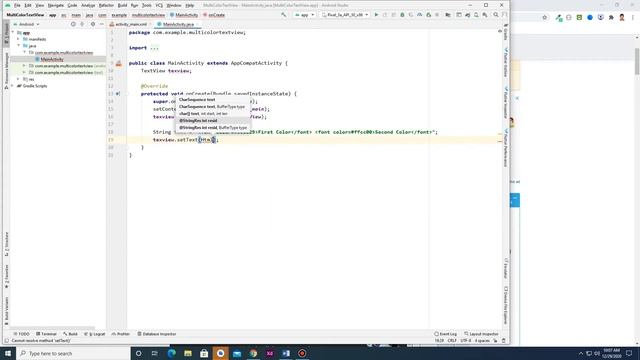The image size is (640, 360).
Task: Open browser extensions puzzle icon
Action: [611, 18]
